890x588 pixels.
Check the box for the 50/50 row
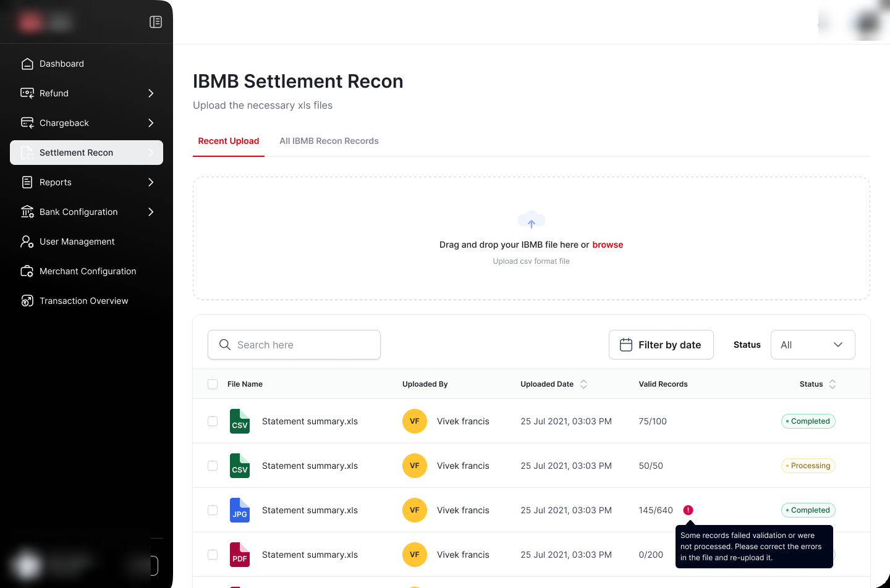tap(213, 466)
